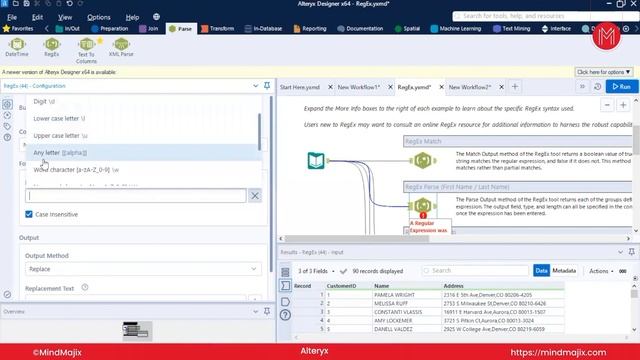The image size is (640, 360).
Task: Open the Annotation tag icon in sidebar
Action: point(7,126)
